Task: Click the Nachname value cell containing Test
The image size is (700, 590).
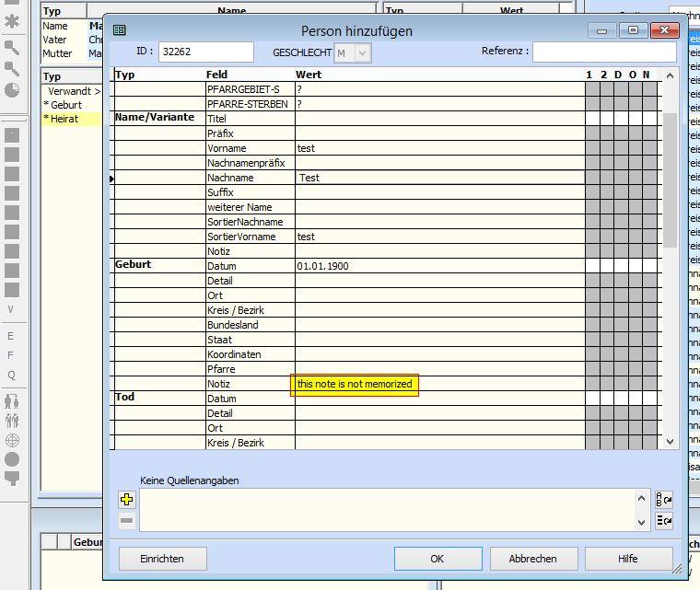Action: [x=440, y=178]
